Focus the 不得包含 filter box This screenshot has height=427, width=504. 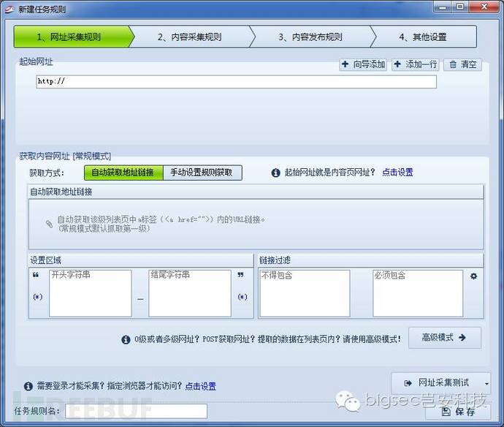tap(305, 293)
